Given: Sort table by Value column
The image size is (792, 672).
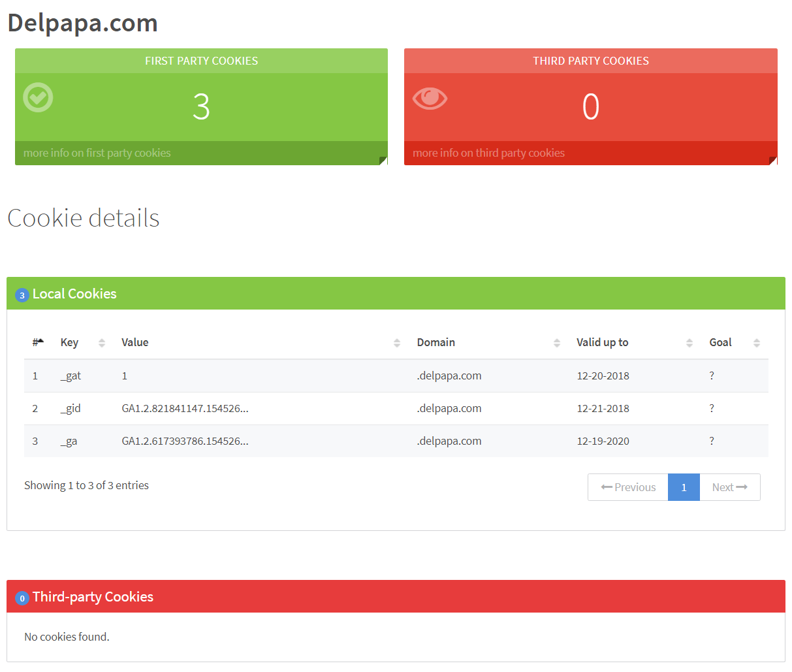Looking at the screenshot, I should [261, 342].
